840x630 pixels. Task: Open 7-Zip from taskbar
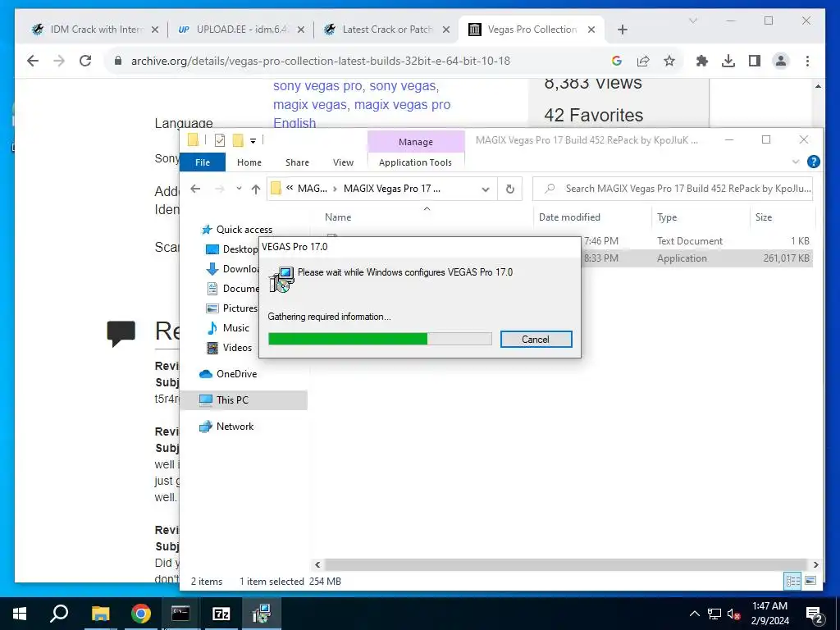pos(221,614)
